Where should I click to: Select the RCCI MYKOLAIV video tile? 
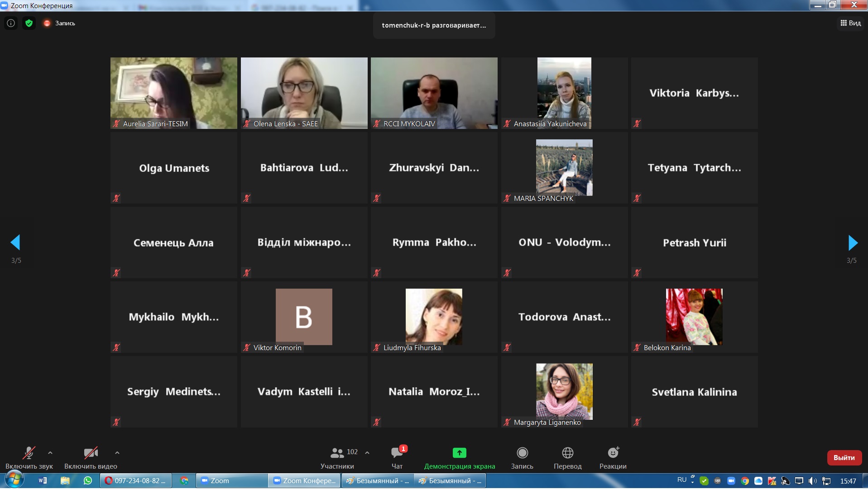pyautogui.click(x=434, y=93)
